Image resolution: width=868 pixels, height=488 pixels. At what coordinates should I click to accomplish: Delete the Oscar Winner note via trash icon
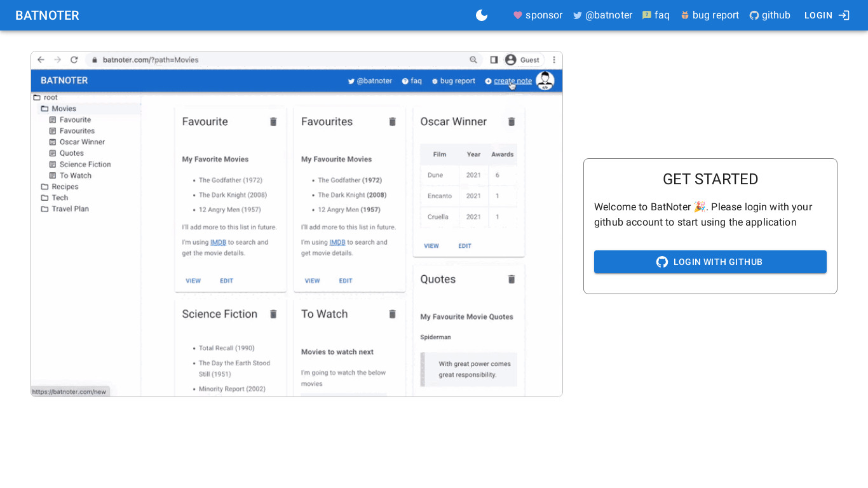pos(512,121)
